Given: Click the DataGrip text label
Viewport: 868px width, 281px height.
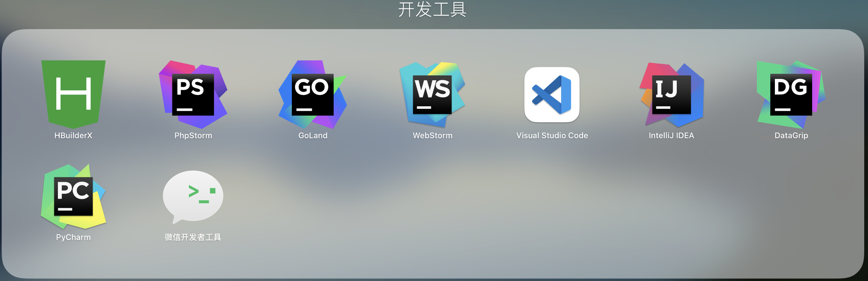Looking at the screenshot, I should point(791,136).
